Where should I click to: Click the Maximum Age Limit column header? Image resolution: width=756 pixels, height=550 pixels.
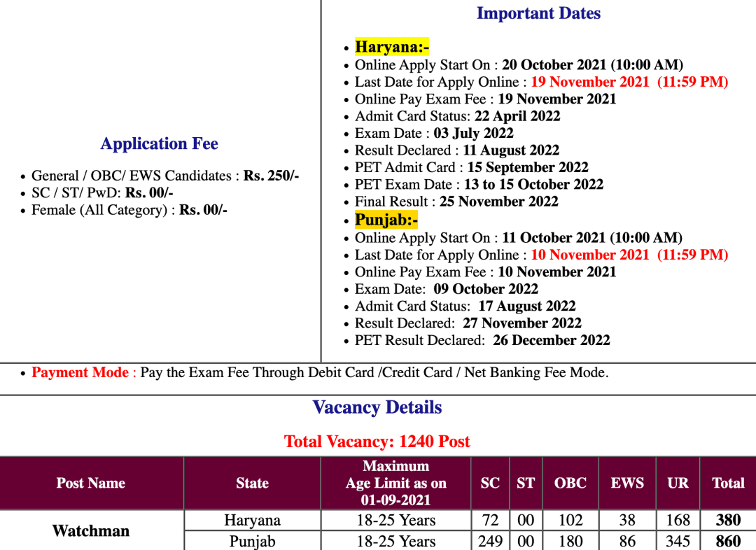click(395, 483)
